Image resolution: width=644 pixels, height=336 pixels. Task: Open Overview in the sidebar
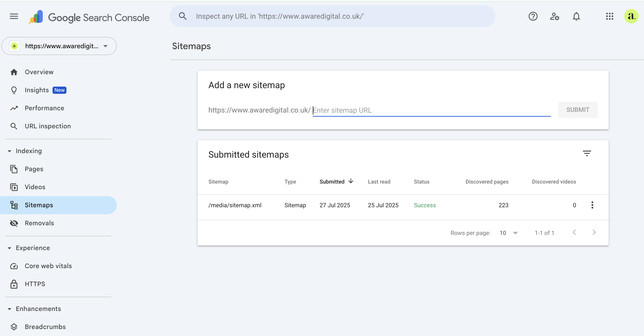pos(59,72)
